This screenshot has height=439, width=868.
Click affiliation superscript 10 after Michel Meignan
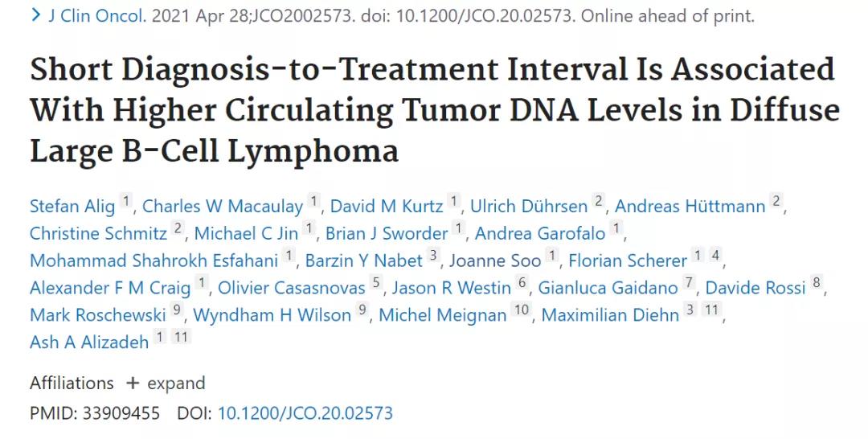(522, 310)
